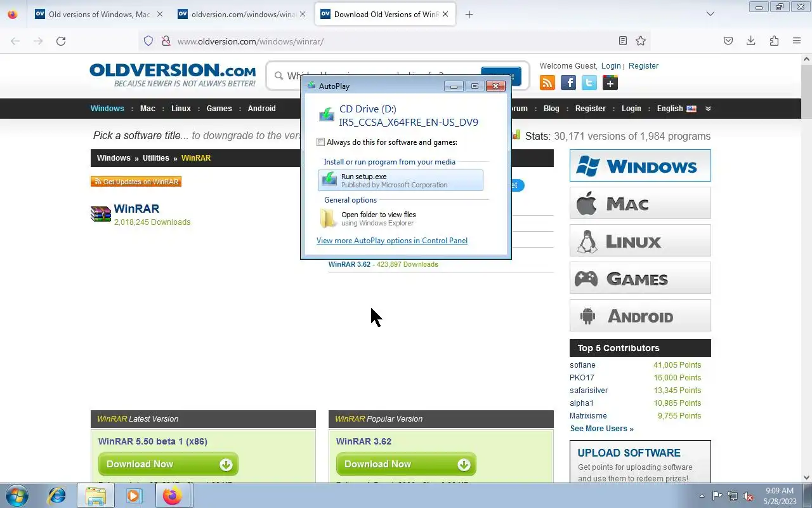
Task: Open the Linux category sidebar banner
Action: (x=640, y=241)
